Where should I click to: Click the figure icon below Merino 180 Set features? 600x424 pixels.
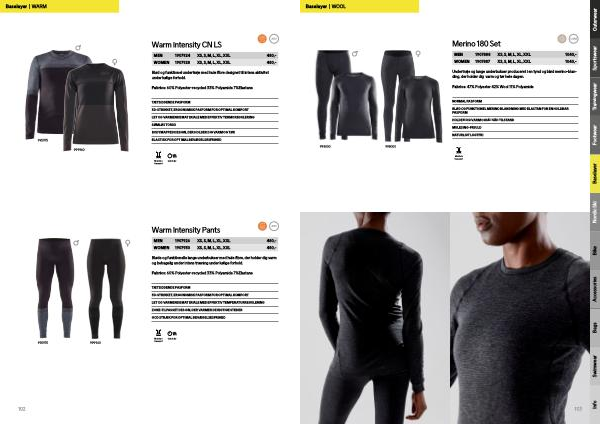[x=458, y=153]
